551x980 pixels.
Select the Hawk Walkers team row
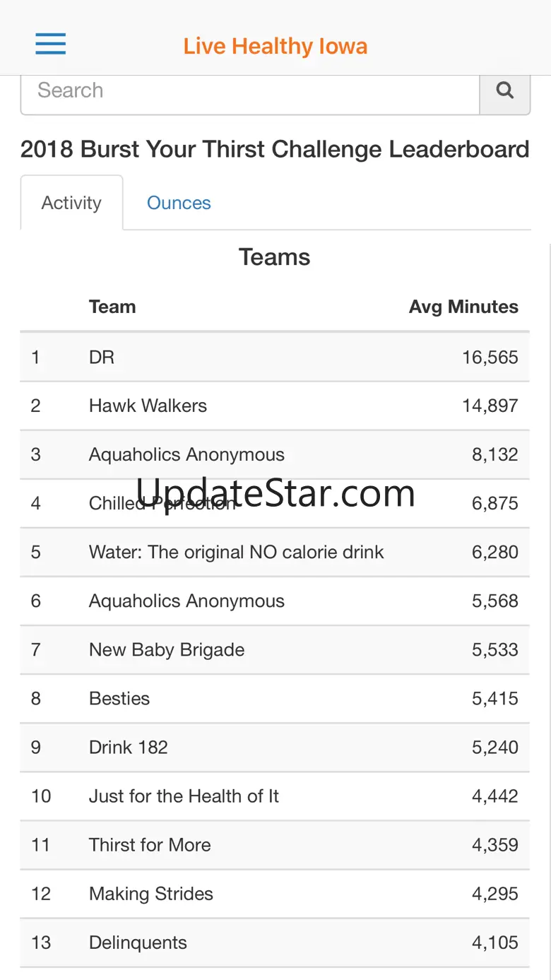coord(275,406)
